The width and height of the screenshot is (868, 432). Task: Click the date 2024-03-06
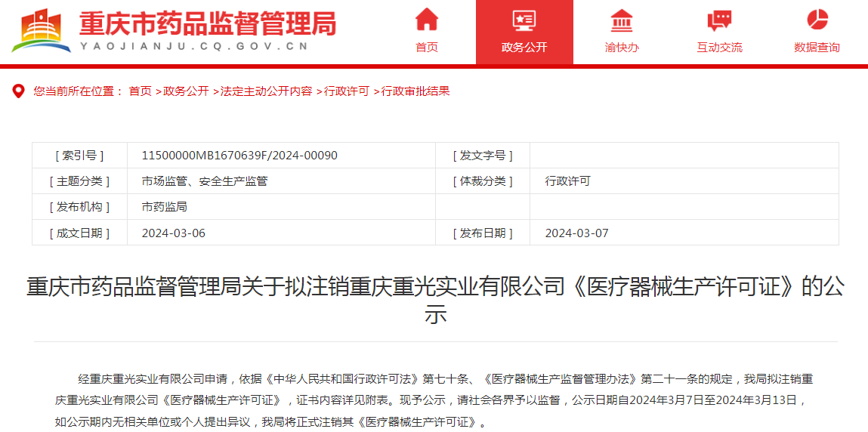point(173,233)
